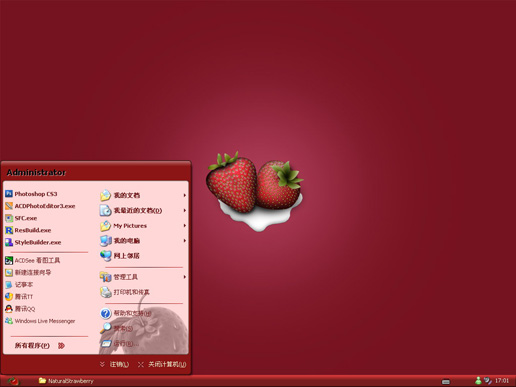This screenshot has width=516, height=387.
Task: Click the help question mark icon
Action: tap(105, 313)
